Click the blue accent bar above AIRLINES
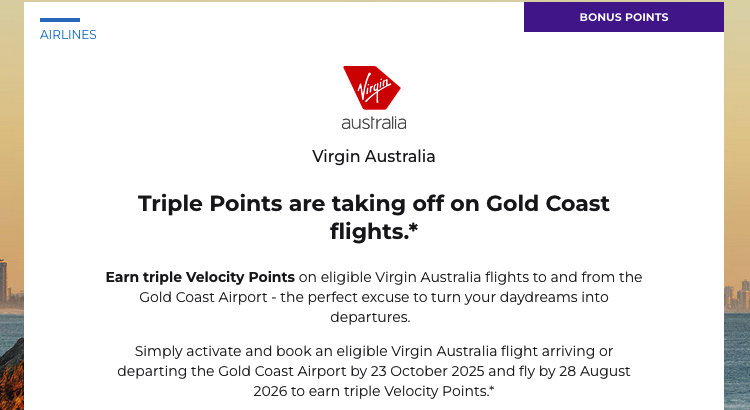This screenshot has height=410, width=750. (60, 20)
